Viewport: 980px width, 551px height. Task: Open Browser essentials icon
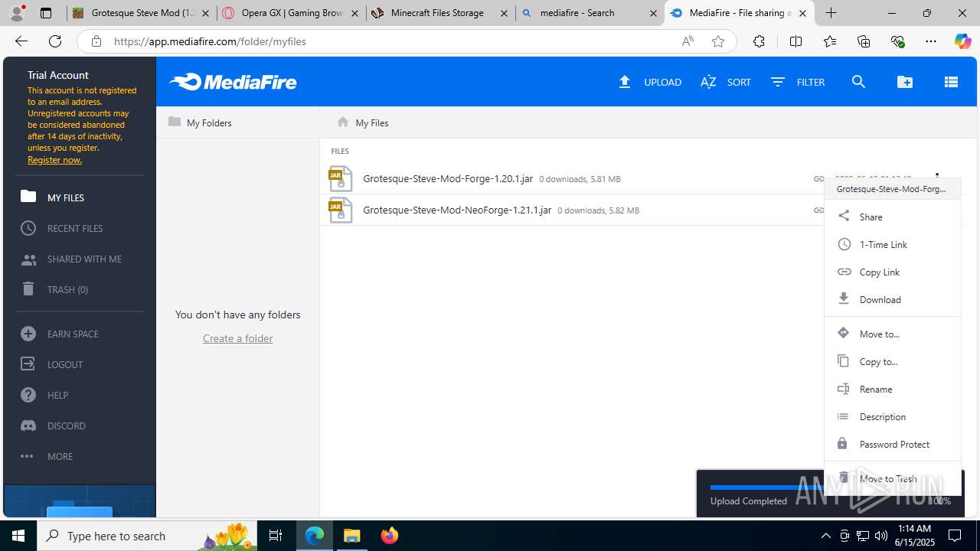tap(897, 41)
